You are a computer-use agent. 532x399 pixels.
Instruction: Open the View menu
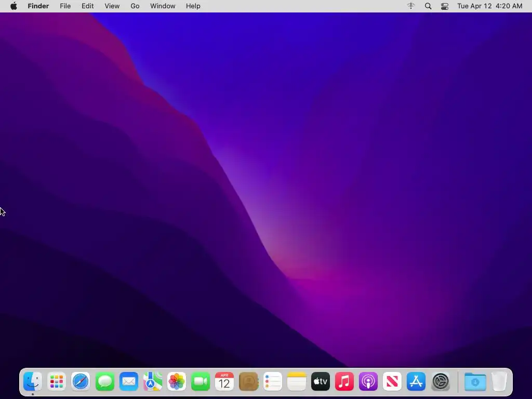(x=112, y=6)
